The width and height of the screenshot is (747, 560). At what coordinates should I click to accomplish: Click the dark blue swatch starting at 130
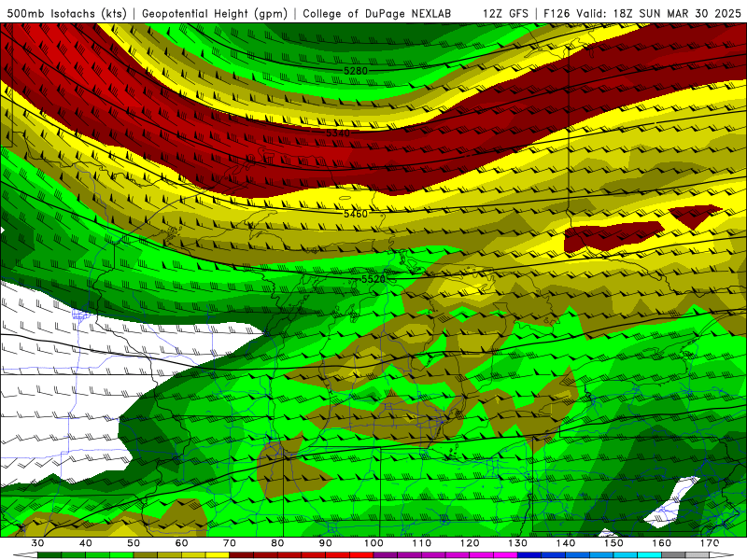(529, 555)
